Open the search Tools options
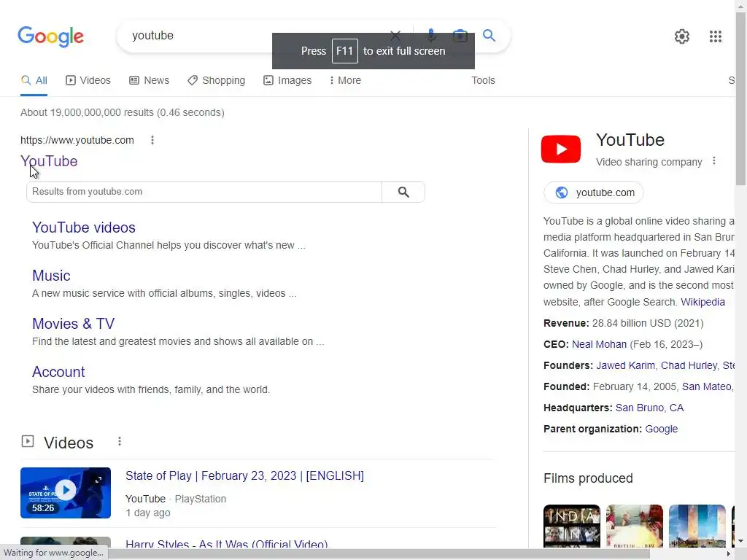The height and width of the screenshot is (560, 747). point(483,80)
